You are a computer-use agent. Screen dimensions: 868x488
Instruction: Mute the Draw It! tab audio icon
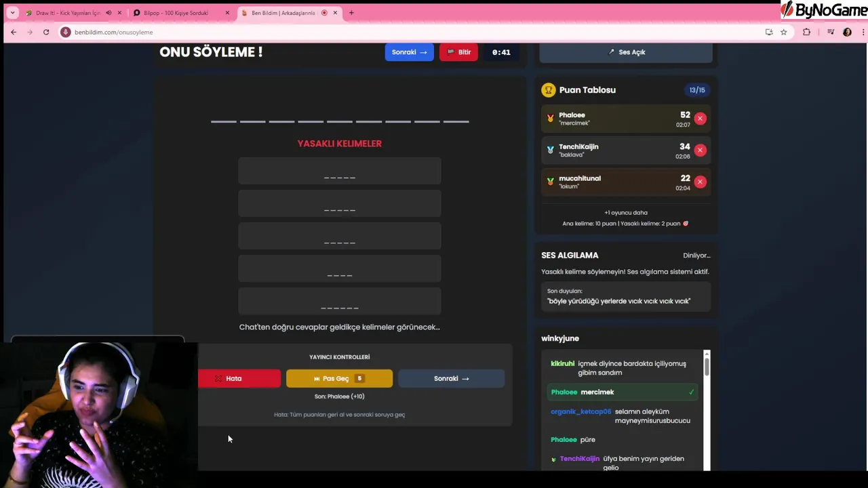pyautogui.click(x=108, y=13)
